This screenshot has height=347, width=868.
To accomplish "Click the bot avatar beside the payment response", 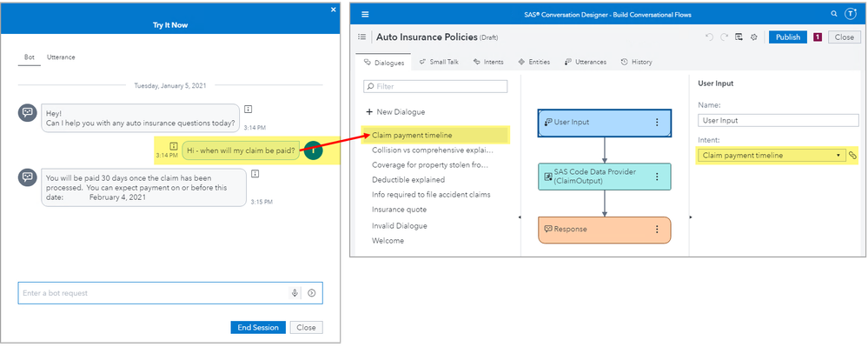I will click(27, 177).
